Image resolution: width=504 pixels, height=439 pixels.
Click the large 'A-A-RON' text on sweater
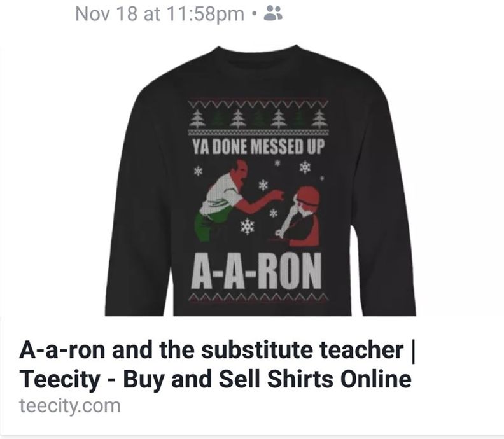pos(256,271)
